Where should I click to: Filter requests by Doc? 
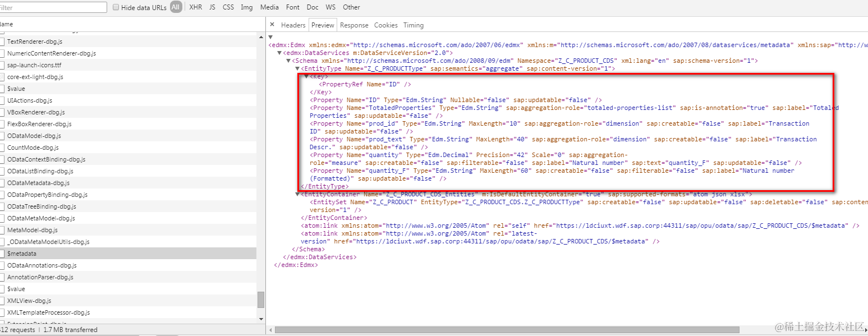[x=313, y=7]
